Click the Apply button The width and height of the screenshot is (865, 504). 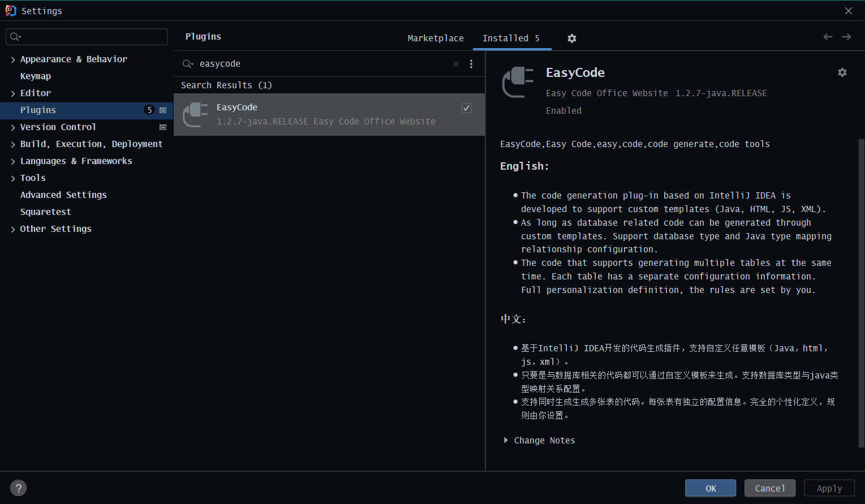pyautogui.click(x=829, y=488)
